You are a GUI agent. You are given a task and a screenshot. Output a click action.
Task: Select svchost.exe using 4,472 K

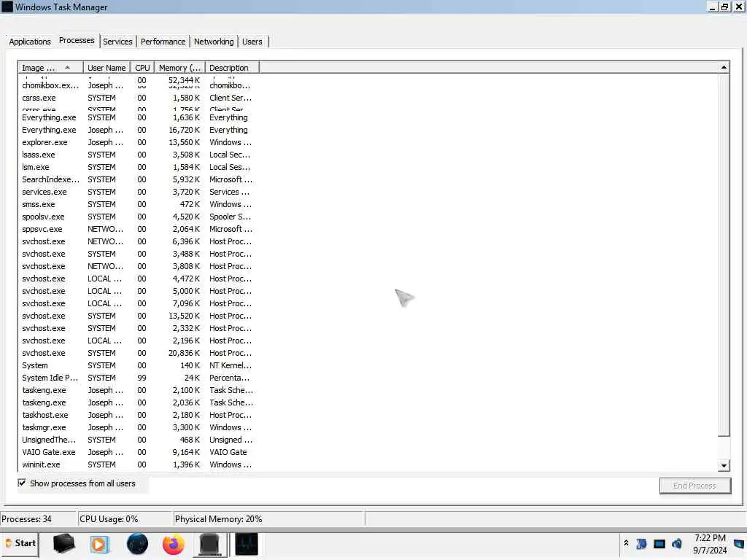click(137, 279)
